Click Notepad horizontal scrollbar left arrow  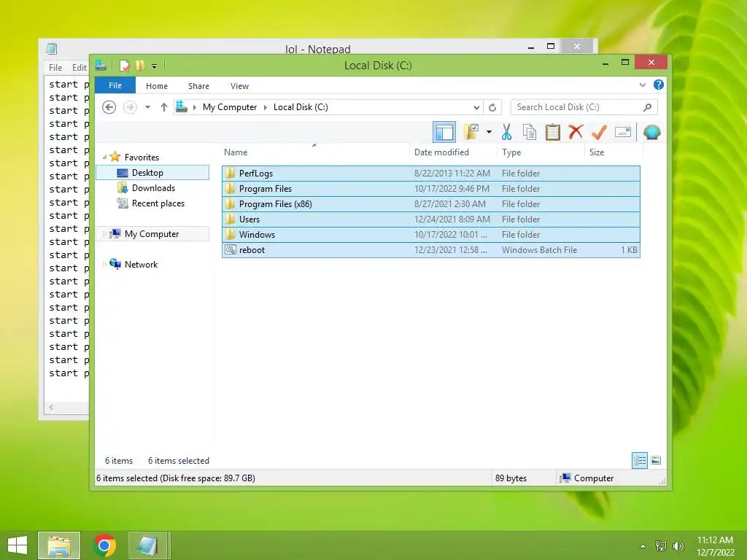[51, 407]
